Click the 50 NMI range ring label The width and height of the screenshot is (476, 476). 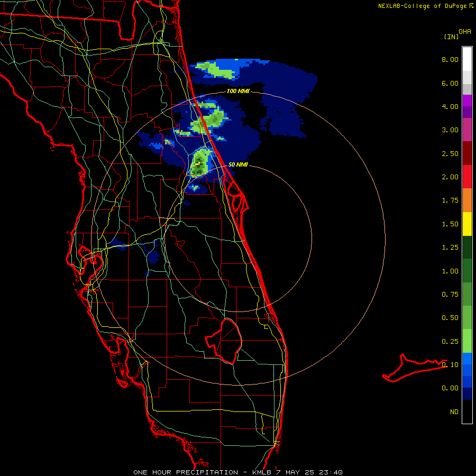pos(238,164)
